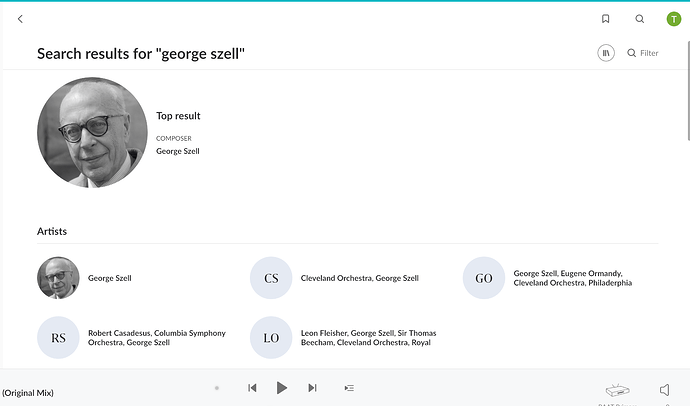Image resolution: width=690 pixels, height=406 pixels.
Task: Skip to next track
Action: [312, 388]
